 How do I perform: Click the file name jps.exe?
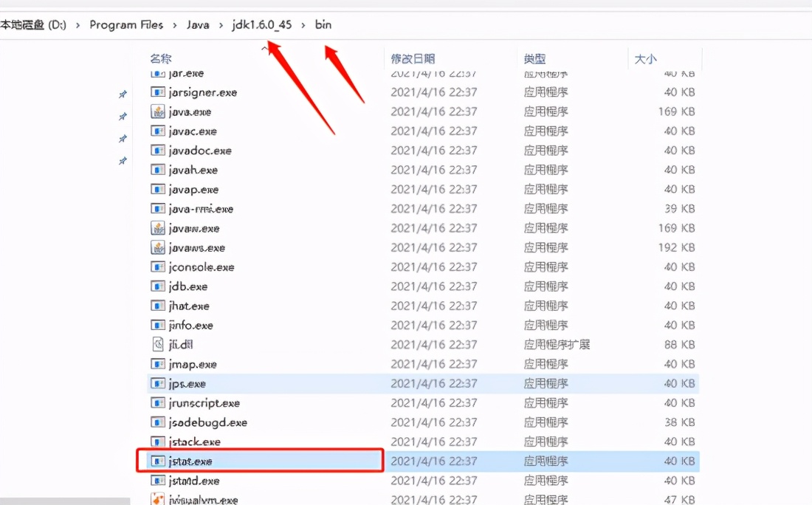tap(187, 384)
